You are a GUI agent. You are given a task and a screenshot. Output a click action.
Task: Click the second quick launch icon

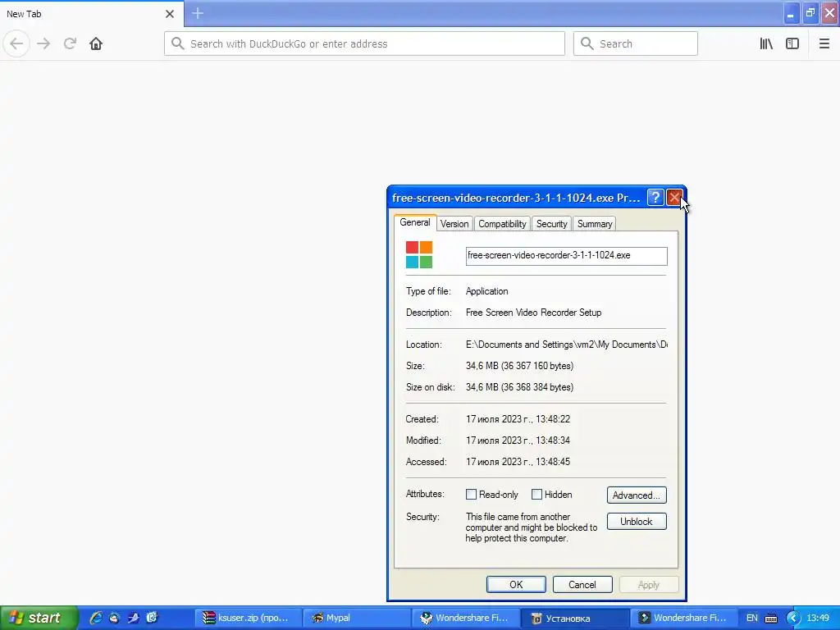coord(114,618)
